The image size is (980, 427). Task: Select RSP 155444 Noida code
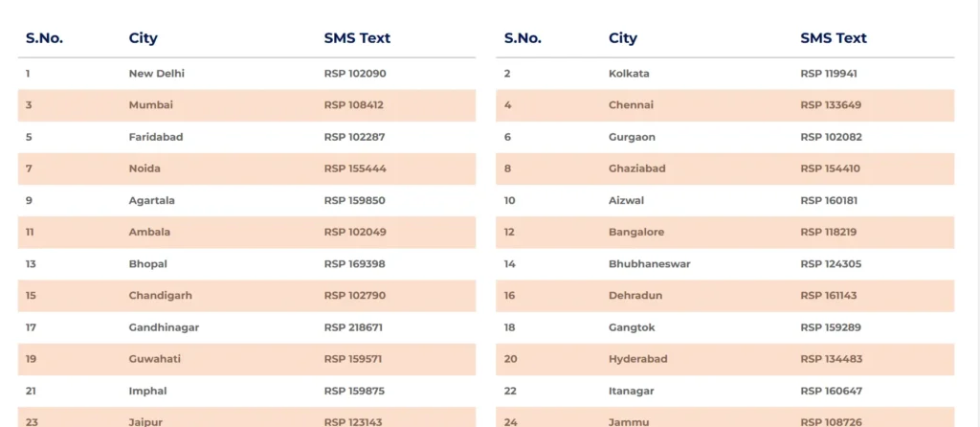pyautogui.click(x=355, y=169)
